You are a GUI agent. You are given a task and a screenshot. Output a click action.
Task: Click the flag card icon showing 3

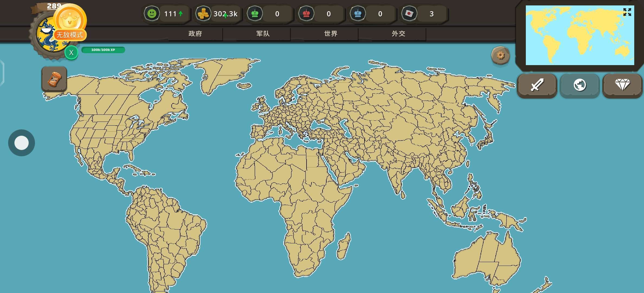tap(409, 14)
